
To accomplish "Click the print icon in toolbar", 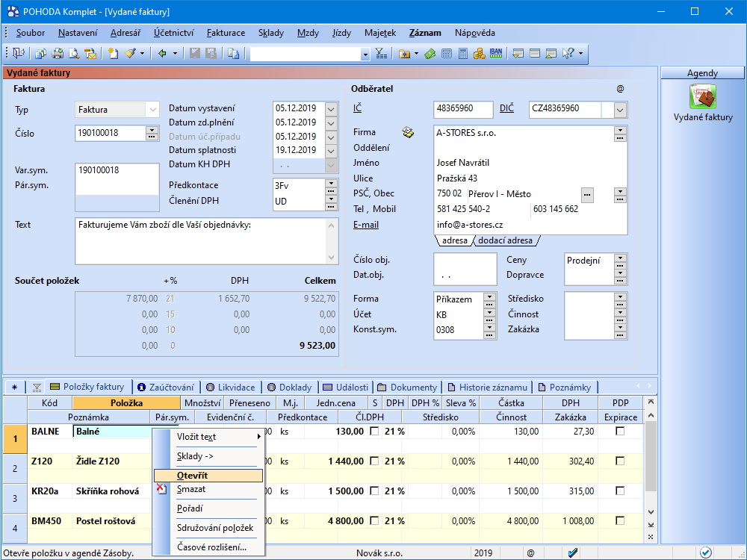I will pos(58,53).
